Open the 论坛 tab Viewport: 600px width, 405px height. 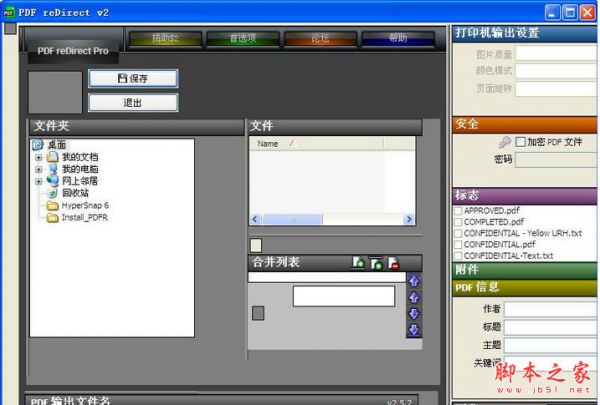pos(320,38)
